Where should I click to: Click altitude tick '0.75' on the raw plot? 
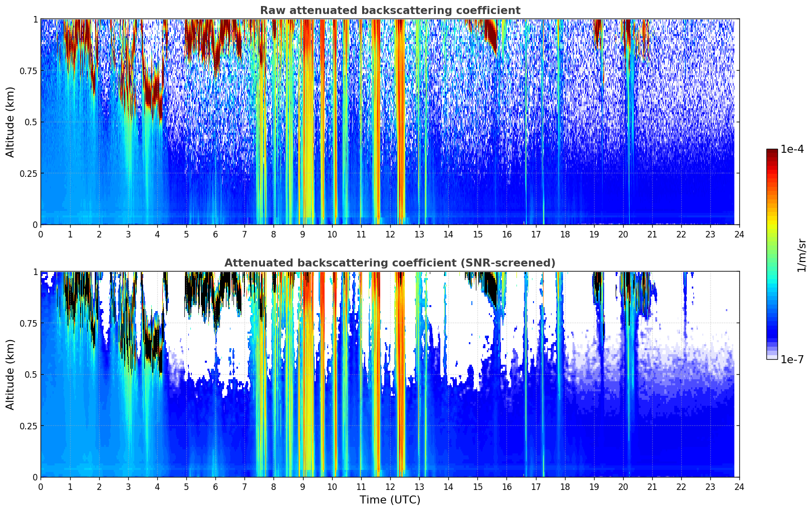point(28,71)
